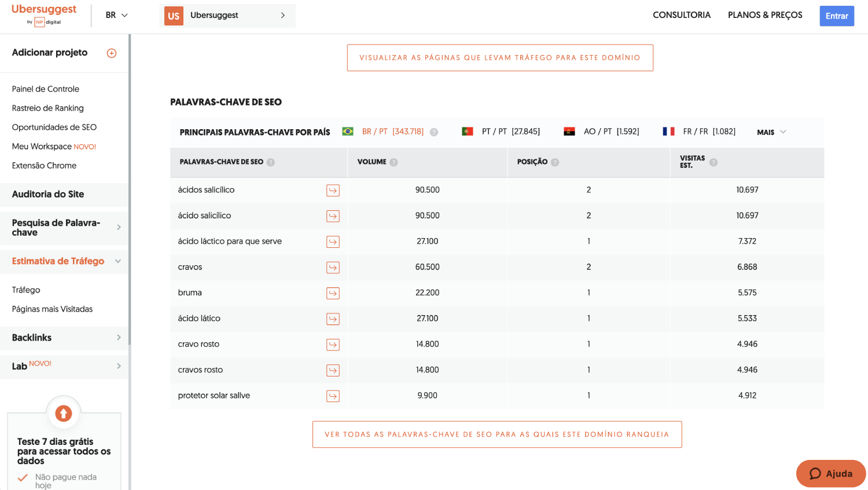
Task: Click the help icon next to VOLUME header
Action: pyautogui.click(x=394, y=162)
